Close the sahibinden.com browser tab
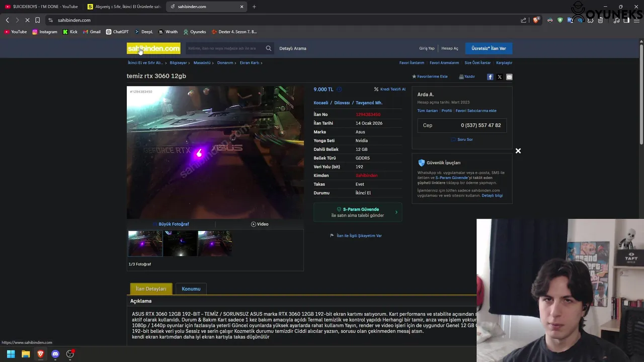This screenshot has height=362, width=644. [242, 7]
